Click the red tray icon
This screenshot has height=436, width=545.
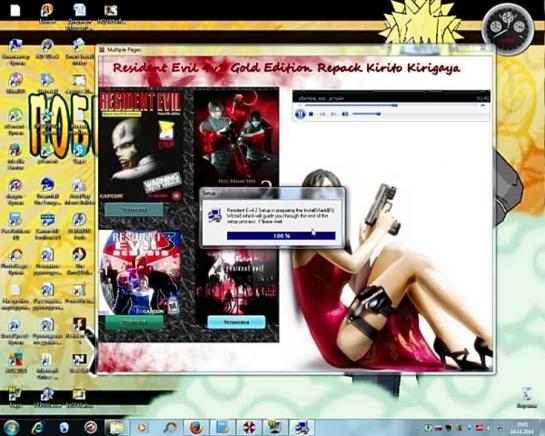(480, 428)
